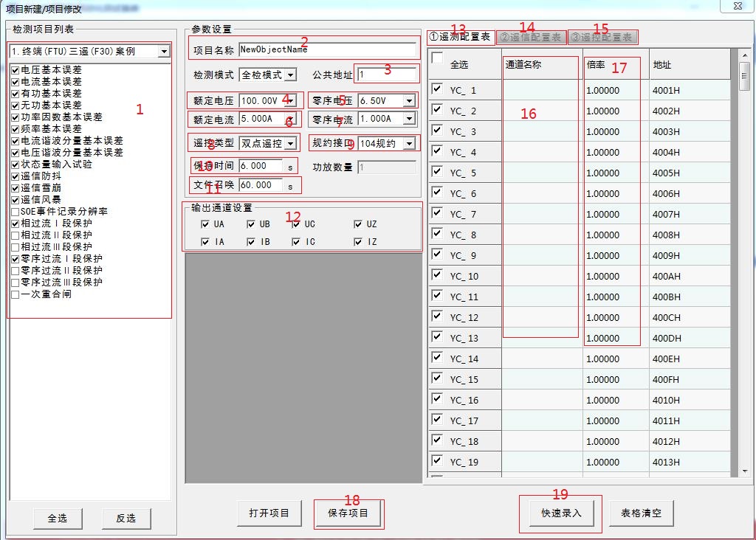Image resolution: width=756 pixels, height=540 pixels.
Task: Enable the SOE事件记录分辨率 checkbox
Action: point(16,212)
